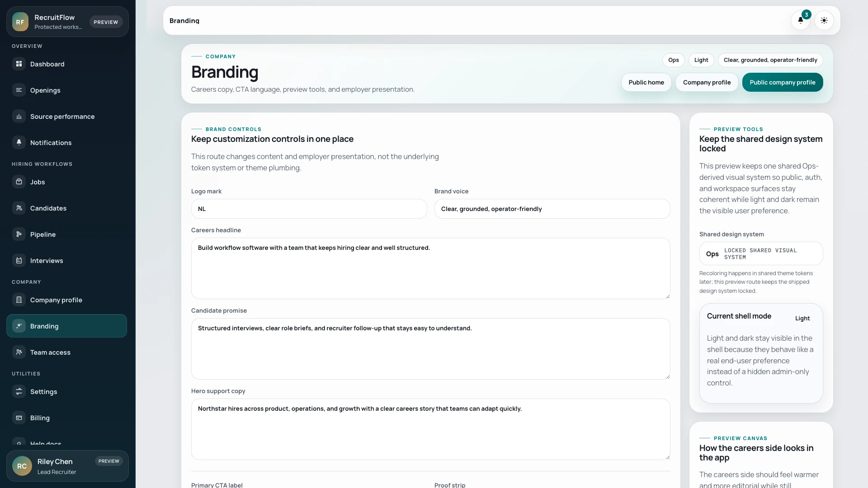Grab the Careers headline textarea resize handle

(x=667, y=296)
